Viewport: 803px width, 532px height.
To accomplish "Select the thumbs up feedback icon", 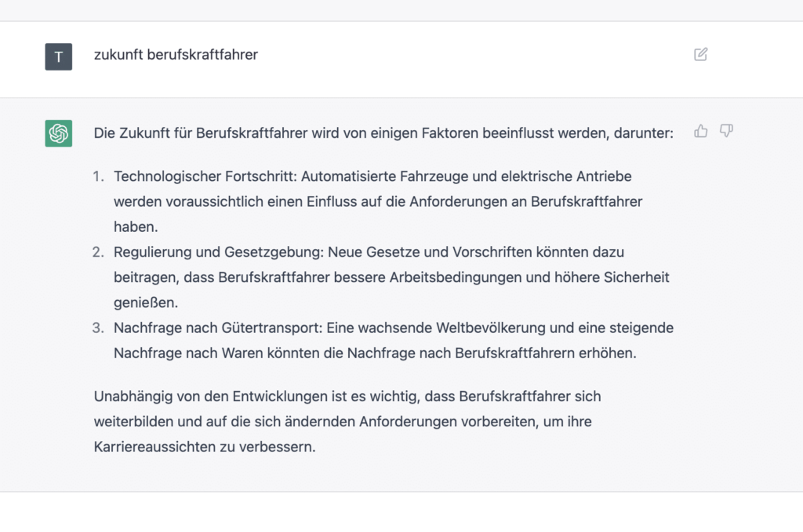I will (700, 132).
